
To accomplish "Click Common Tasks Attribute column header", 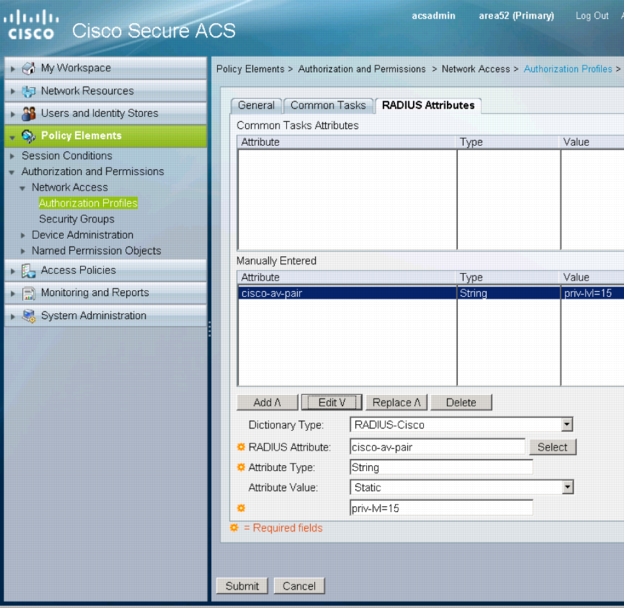I will point(347,142).
